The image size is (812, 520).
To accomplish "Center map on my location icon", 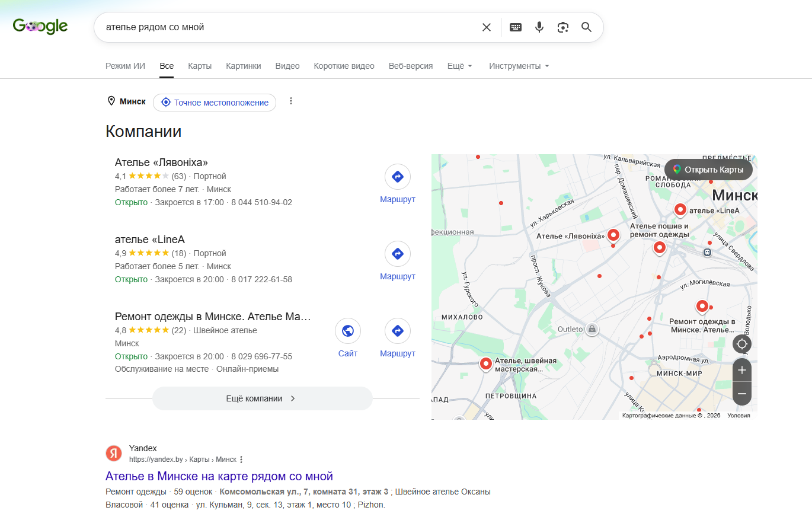I will (742, 344).
